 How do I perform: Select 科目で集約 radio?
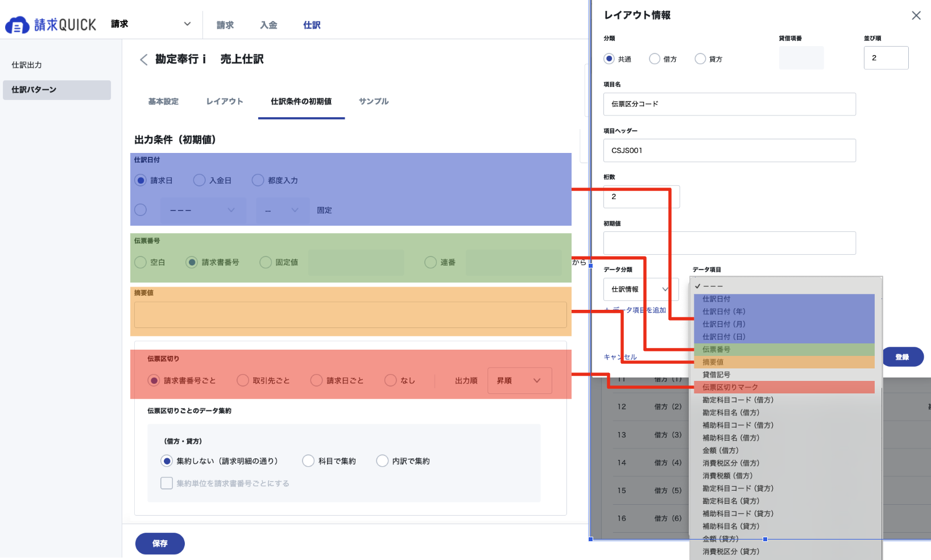coord(308,461)
